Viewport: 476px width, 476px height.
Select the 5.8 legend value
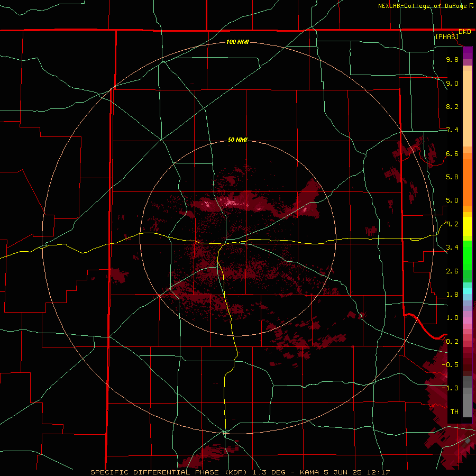tap(452, 177)
